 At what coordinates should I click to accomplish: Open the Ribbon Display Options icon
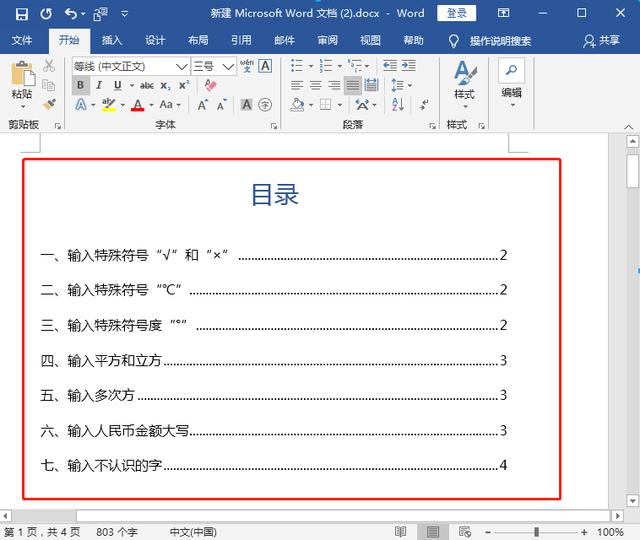point(503,13)
